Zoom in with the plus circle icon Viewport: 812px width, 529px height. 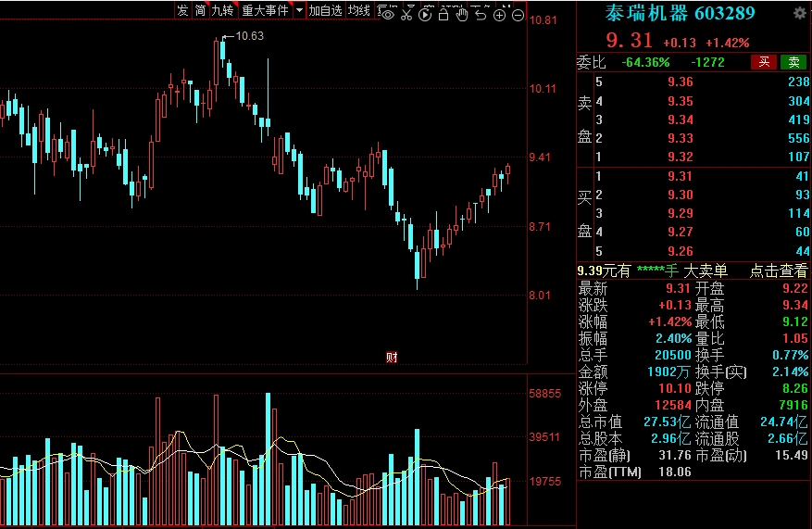(x=500, y=14)
